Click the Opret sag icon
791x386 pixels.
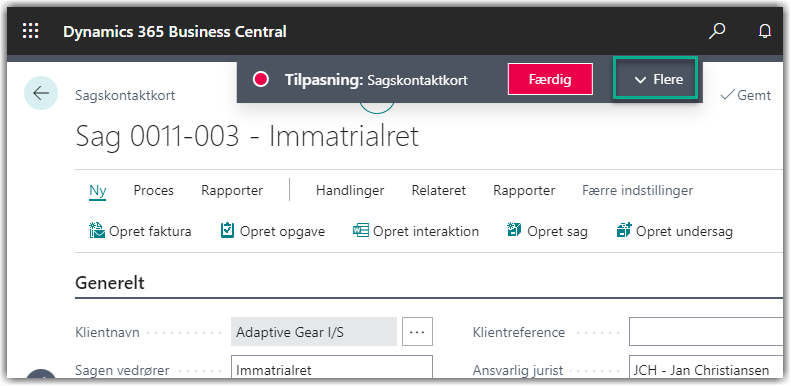tap(514, 231)
